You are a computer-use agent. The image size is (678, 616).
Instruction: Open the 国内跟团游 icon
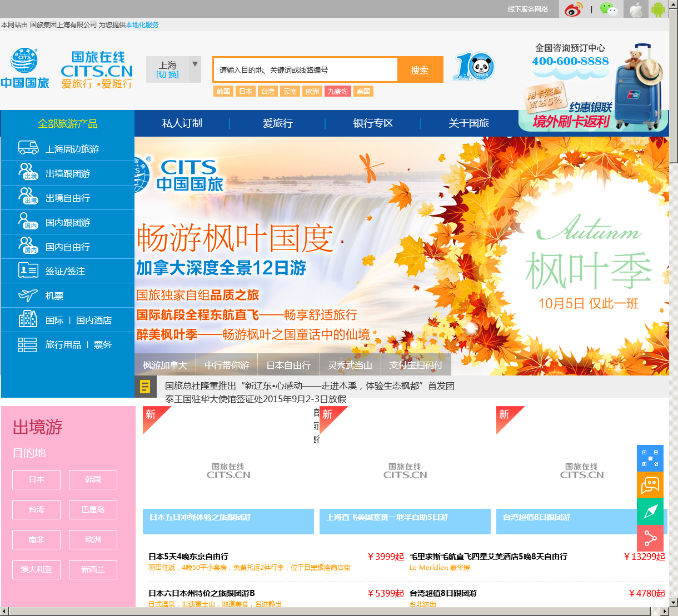pos(28,221)
